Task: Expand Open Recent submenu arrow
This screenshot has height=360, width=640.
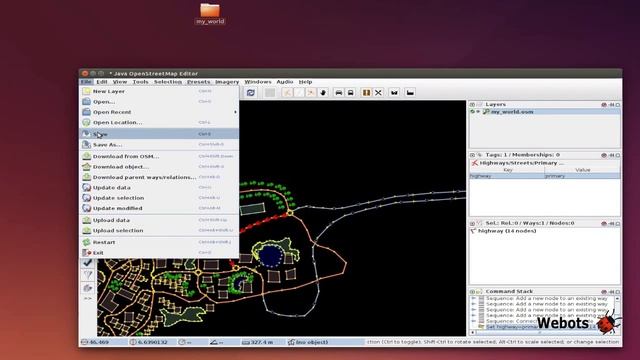Action: point(235,112)
